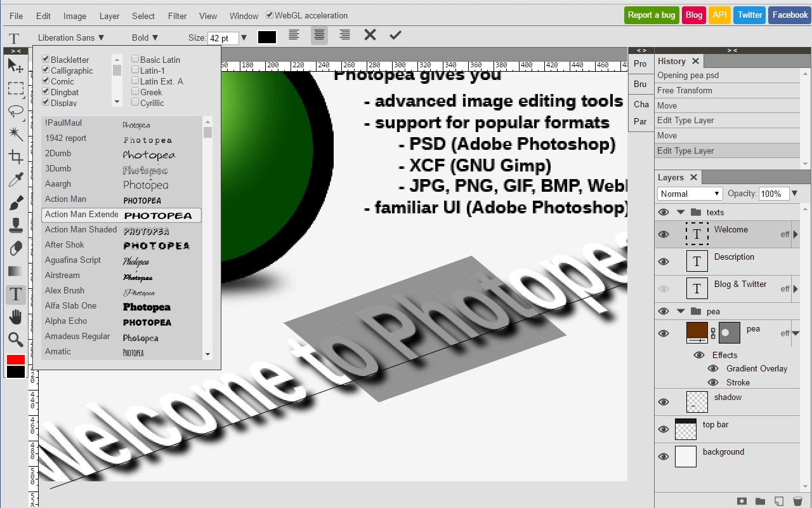Screen dimensions: 812x508
Task: Click the black background color swatch in toolbox
Action: [15, 371]
